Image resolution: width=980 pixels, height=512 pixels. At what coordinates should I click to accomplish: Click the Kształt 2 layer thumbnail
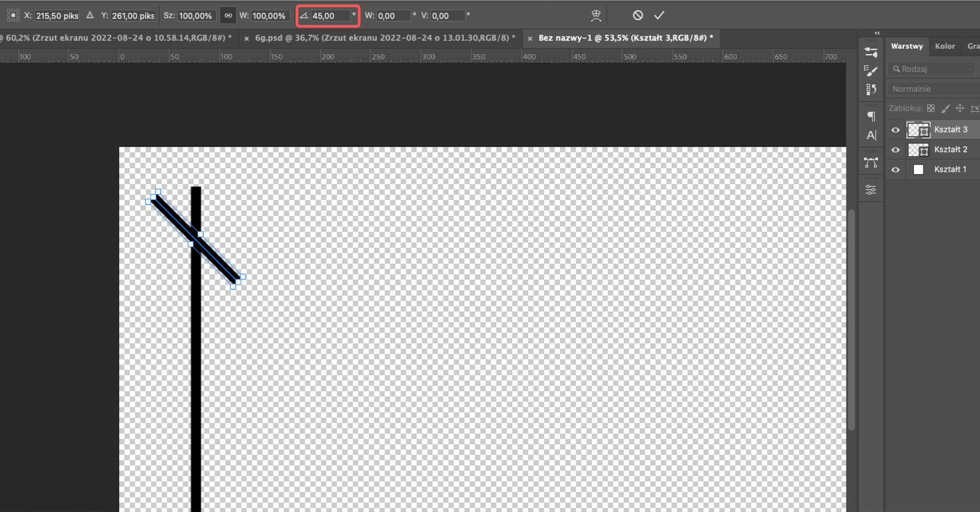click(918, 150)
